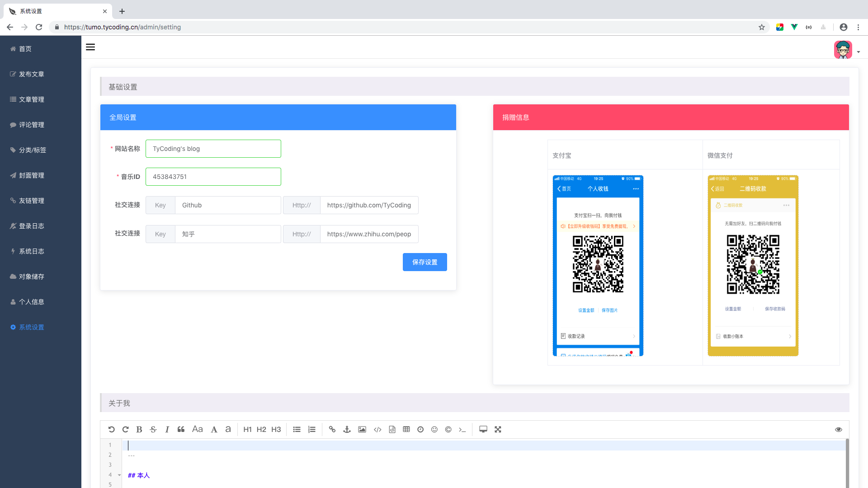The width and height of the screenshot is (868, 488).
Task: Select the H2 heading button
Action: pos(261,429)
